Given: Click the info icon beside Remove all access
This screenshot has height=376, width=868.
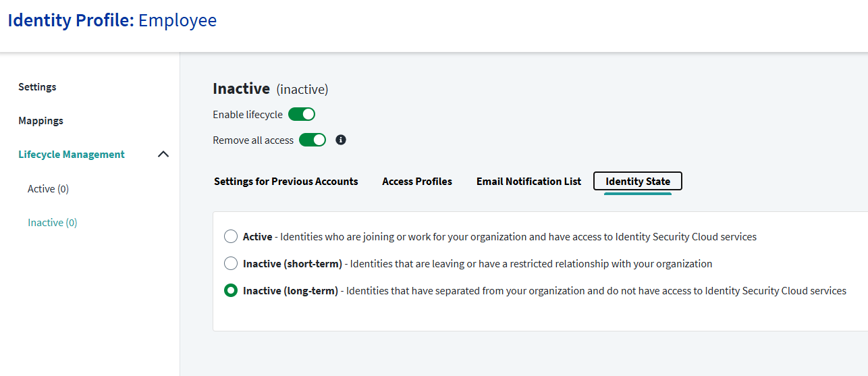Looking at the screenshot, I should pos(341,140).
